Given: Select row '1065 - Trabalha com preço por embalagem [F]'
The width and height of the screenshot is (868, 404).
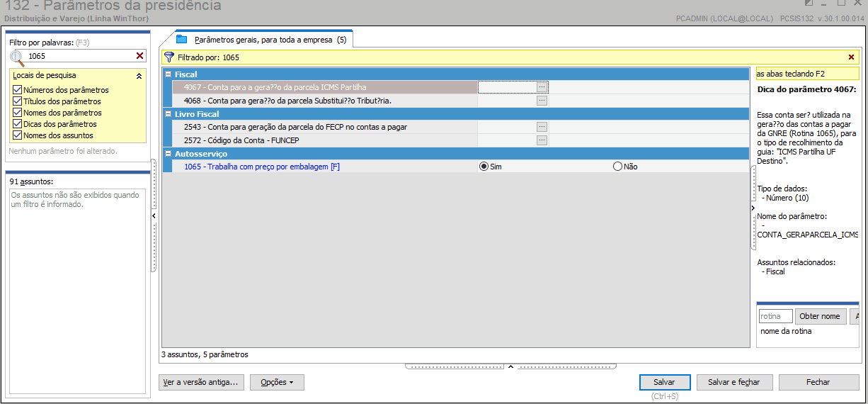Looking at the screenshot, I should pos(325,167).
